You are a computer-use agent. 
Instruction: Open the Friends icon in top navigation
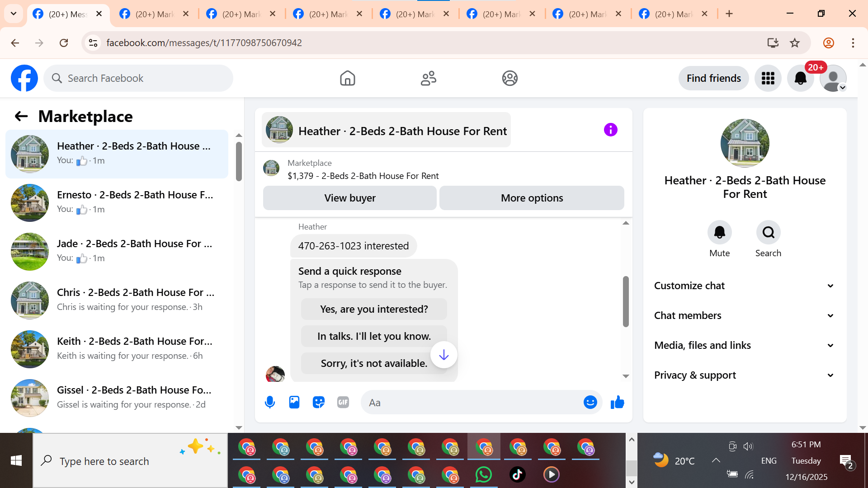pyautogui.click(x=429, y=78)
